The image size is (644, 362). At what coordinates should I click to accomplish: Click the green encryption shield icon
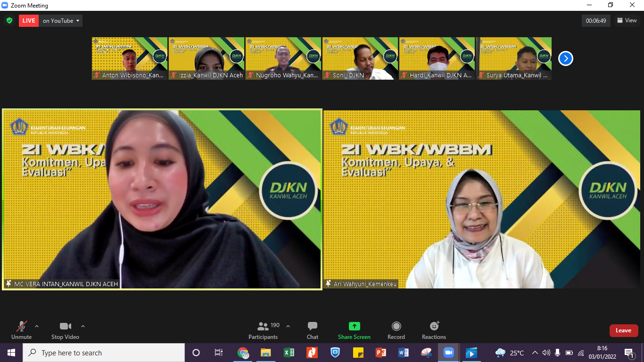pos(9,21)
